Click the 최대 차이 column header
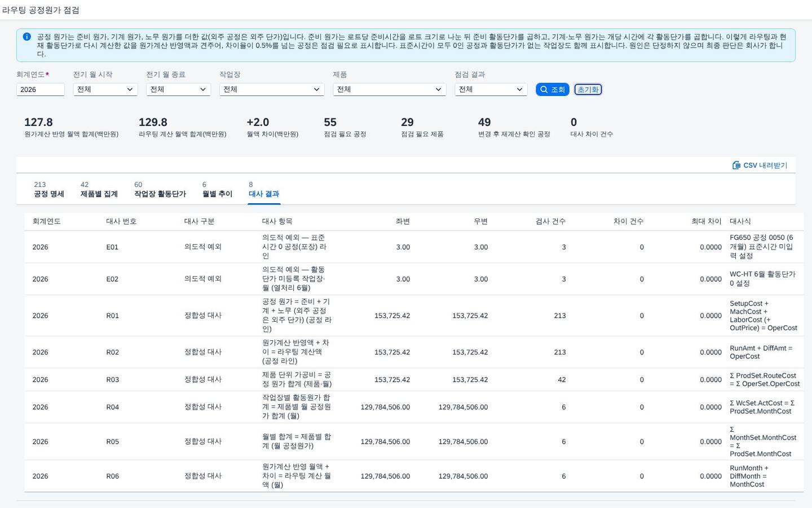The image size is (812, 508). pos(706,221)
